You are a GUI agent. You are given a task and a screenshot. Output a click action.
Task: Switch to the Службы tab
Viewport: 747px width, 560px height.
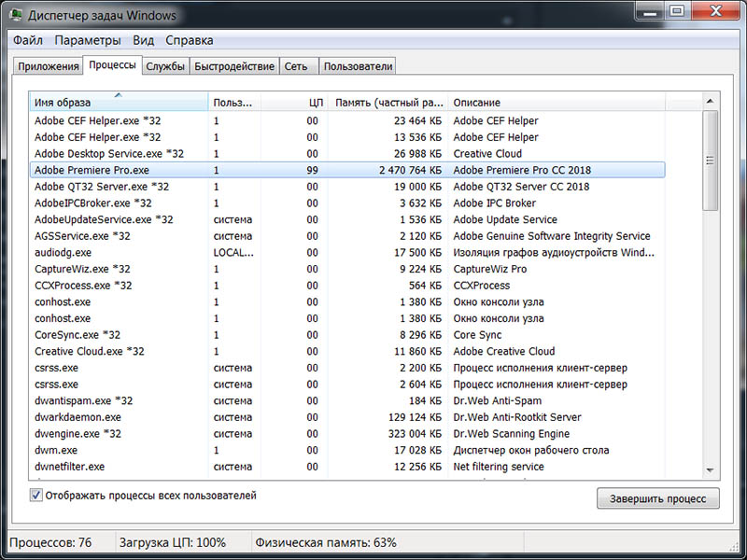165,66
